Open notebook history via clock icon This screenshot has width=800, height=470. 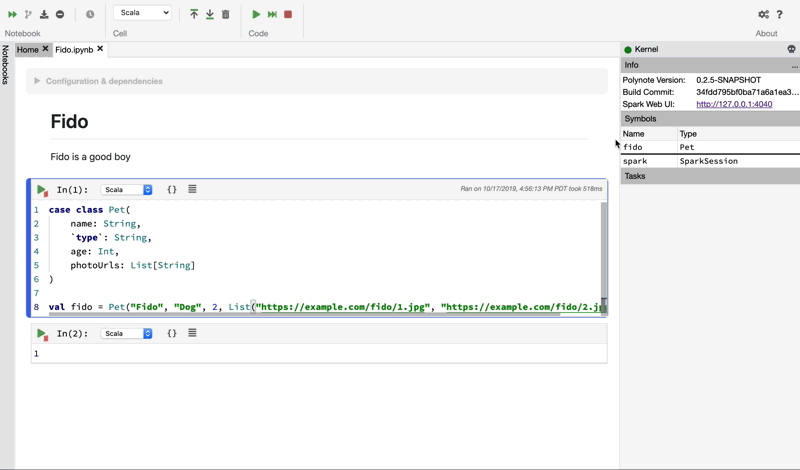(90, 14)
